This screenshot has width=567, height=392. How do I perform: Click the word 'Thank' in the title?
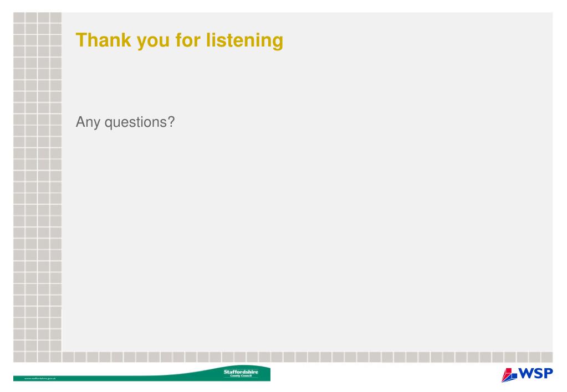104,40
